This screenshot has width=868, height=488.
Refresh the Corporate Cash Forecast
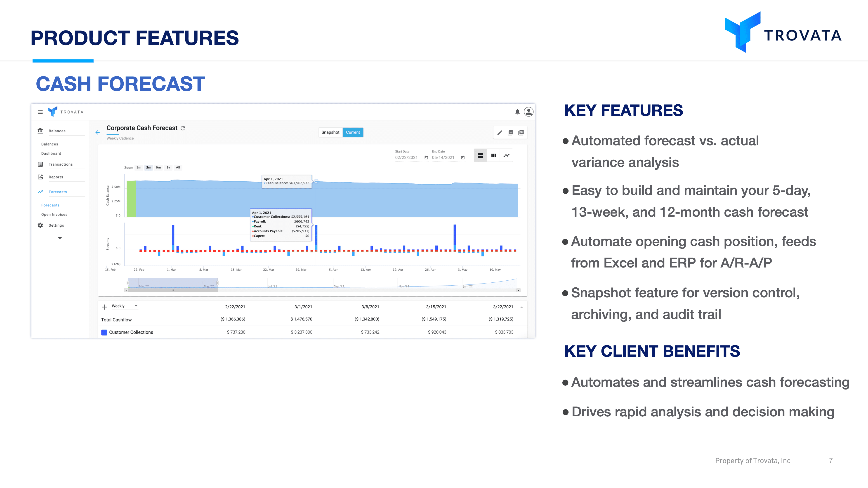[x=183, y=128]
